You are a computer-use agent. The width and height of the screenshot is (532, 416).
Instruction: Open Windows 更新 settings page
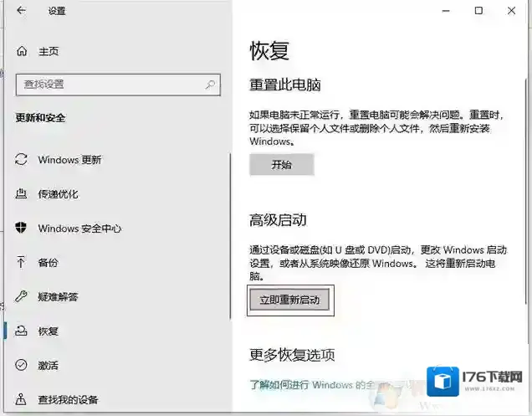point(69,160)
